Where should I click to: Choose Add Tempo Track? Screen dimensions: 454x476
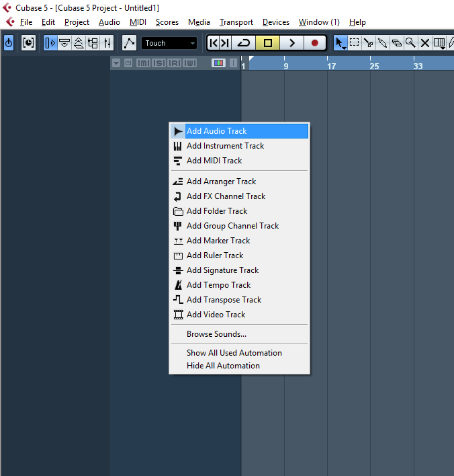[x=239, y=285]
